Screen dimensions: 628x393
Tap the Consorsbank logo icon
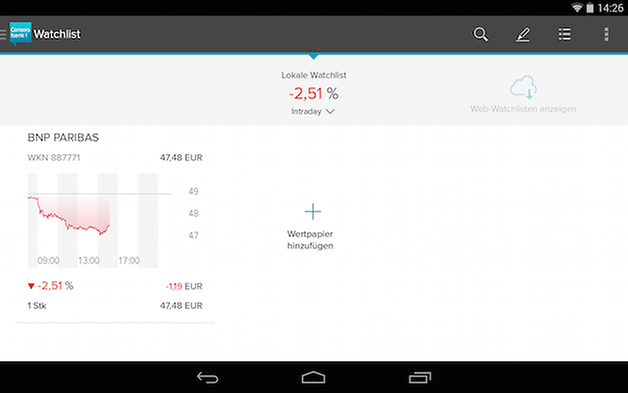20,34
